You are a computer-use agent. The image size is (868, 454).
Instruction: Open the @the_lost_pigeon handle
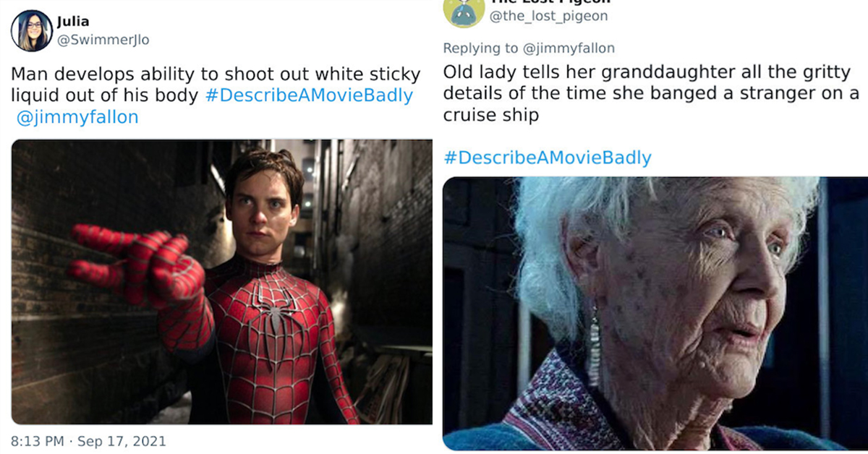tap(550, 16)
